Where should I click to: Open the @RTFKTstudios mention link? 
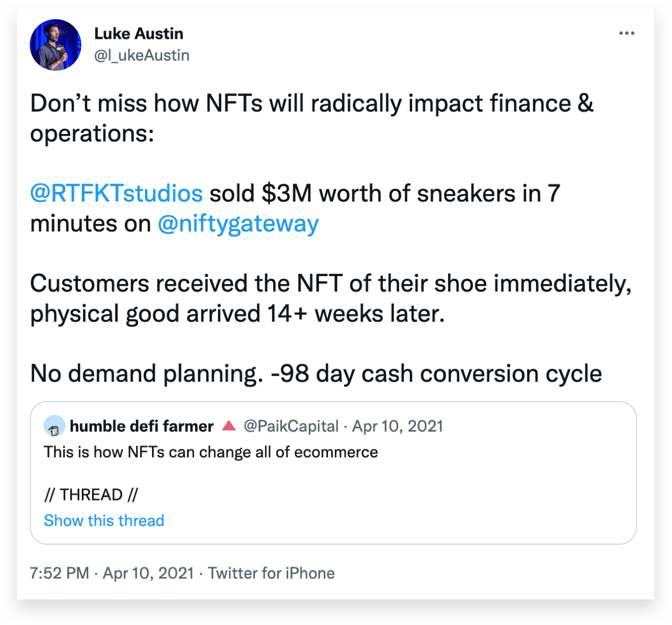click(116, 194)
